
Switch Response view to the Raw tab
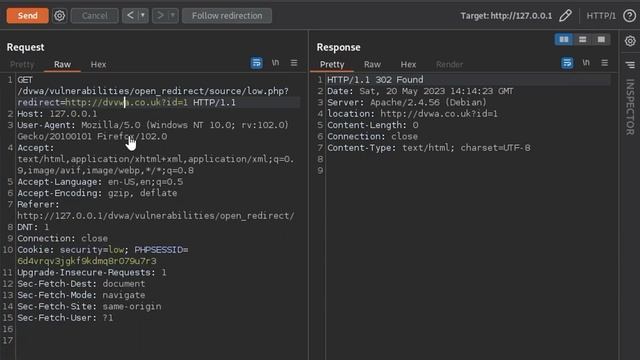[372, 64]
